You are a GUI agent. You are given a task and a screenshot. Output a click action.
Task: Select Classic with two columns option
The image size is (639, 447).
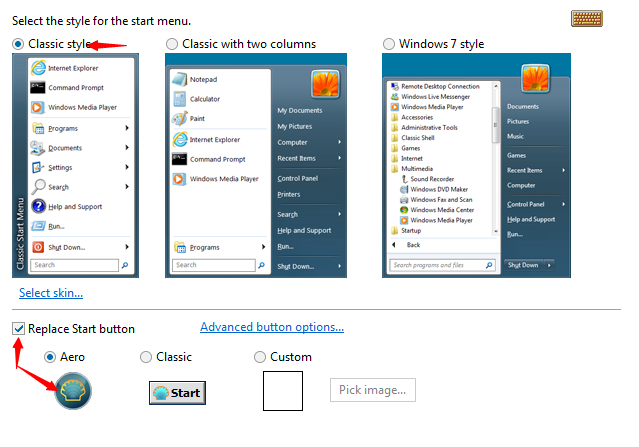point(173,44)
